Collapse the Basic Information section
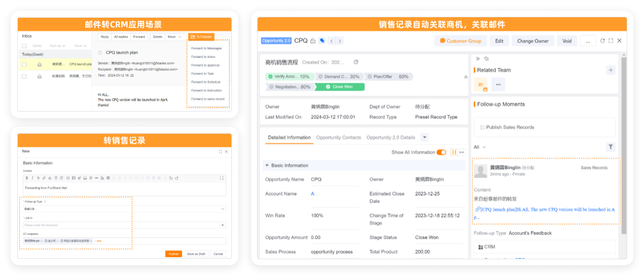 [267, 166]
